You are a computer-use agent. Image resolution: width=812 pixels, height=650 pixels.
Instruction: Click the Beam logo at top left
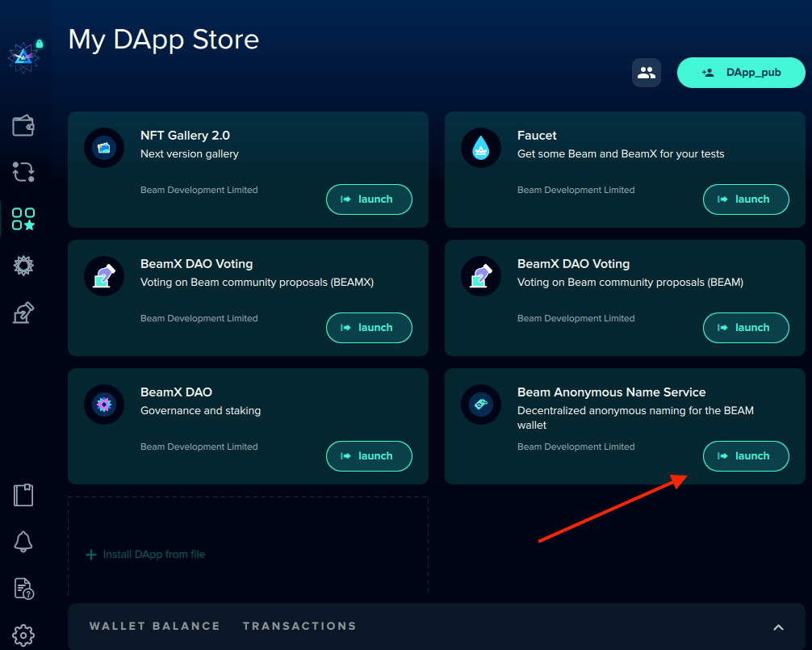[23, 56]
